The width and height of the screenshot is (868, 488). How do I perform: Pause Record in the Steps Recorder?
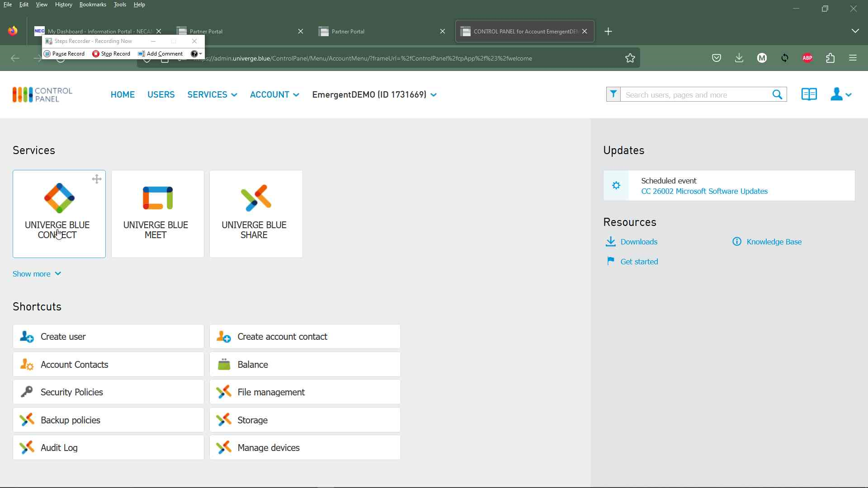[x=65, y=54]
